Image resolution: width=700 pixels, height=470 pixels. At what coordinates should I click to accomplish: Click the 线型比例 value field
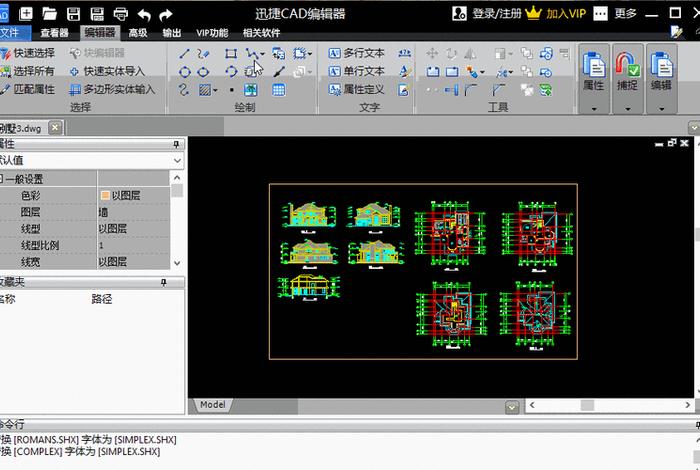click(133, 245)
